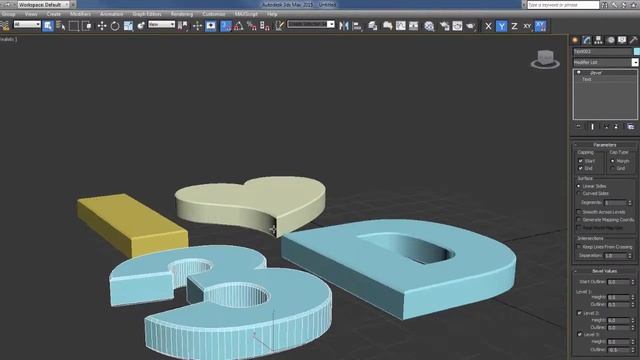Screen dimensions: 640x360
Task: Adjust the Separation spinner arrows
Action: coord(630,256)
